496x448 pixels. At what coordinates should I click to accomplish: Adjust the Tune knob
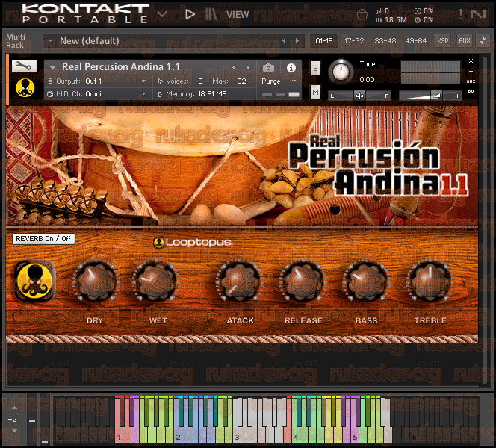pyautogui.click(x=341, y=72)
